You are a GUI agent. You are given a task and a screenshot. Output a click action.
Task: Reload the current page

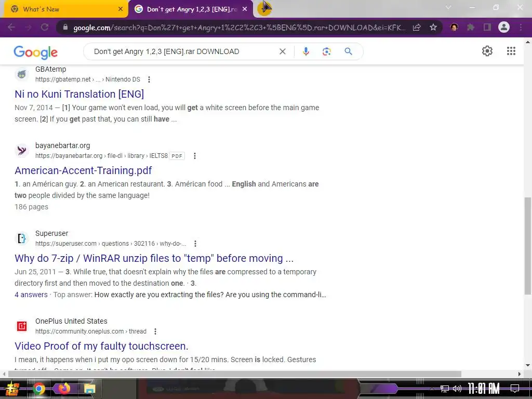pyautogui.click(x=45, y=27)
